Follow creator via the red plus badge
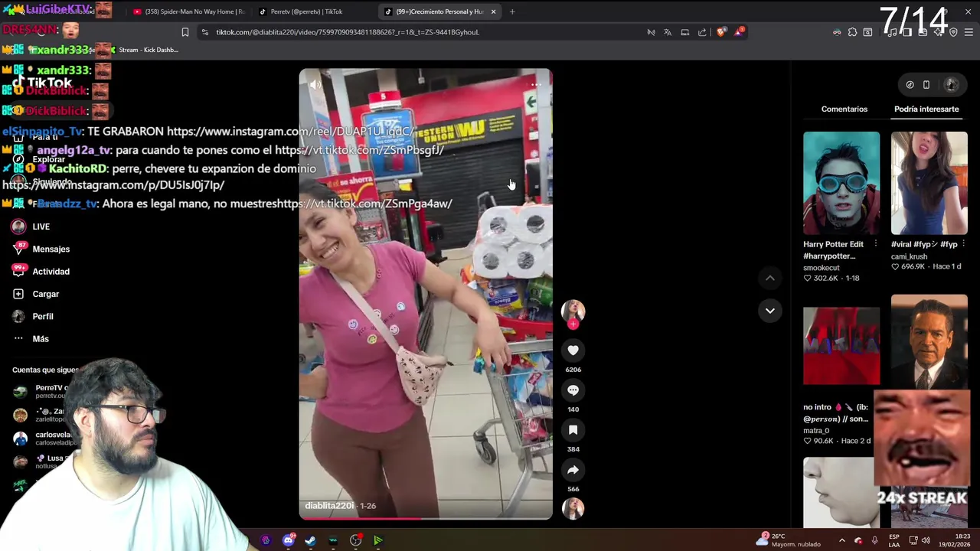The image size is (980, 551). (x=573, y=324)
